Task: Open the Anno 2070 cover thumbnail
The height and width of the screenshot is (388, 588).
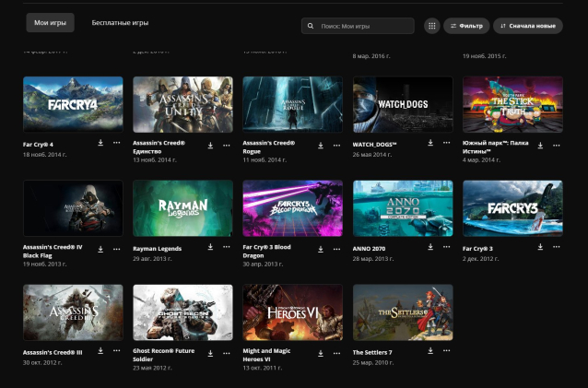Action: coord(403,208)
